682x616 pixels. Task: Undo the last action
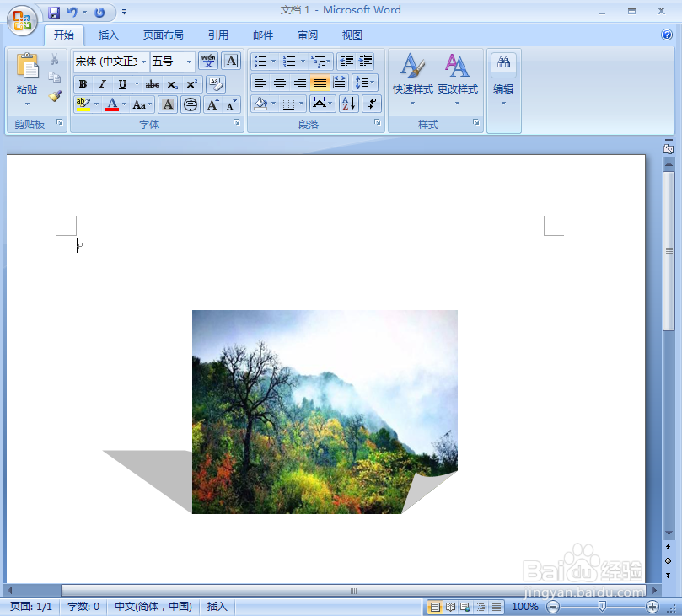72,12
